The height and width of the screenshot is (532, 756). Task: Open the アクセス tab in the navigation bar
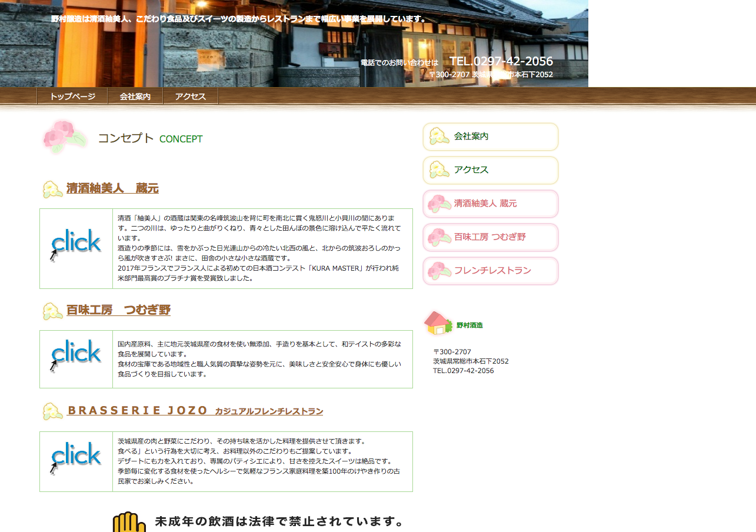tap(191, 96)
